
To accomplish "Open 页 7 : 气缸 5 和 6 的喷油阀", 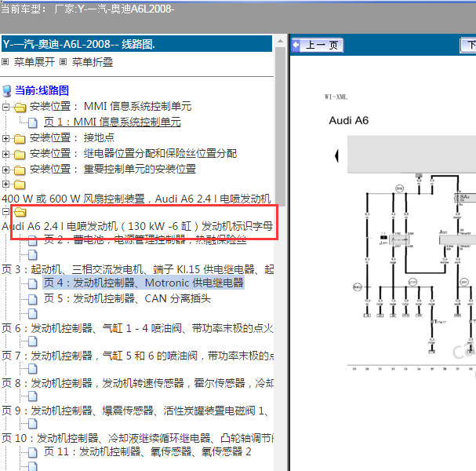I will [137, 356].
